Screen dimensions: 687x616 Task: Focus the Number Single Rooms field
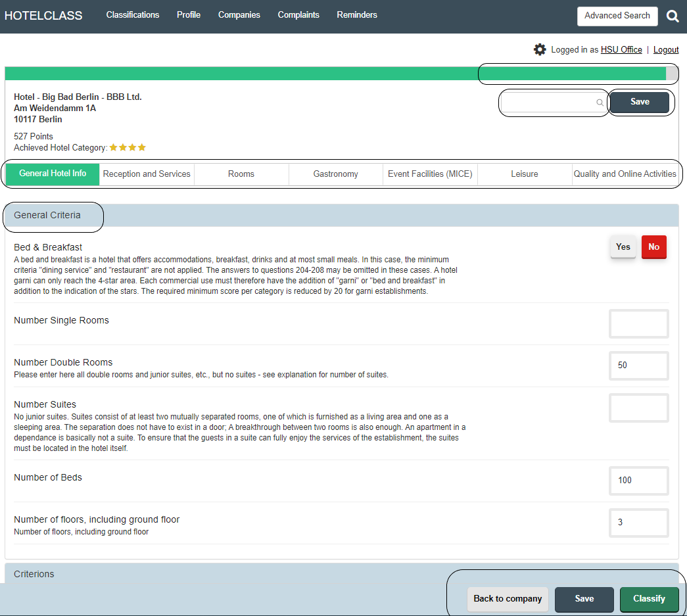click(638, 324)
